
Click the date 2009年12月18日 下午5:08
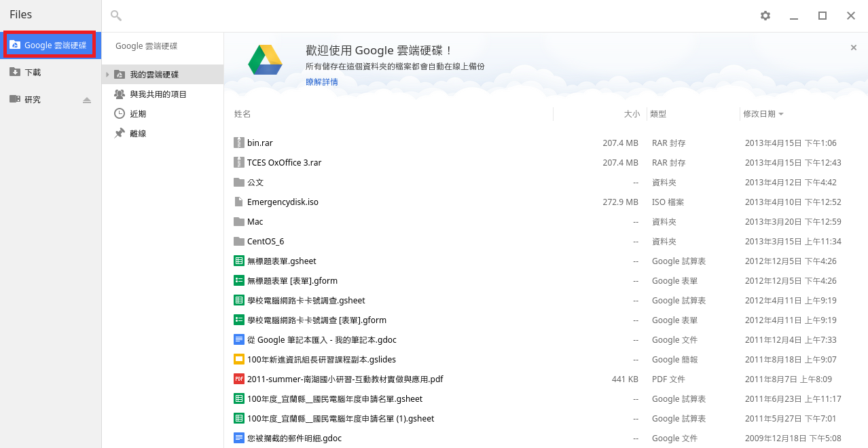pyautogui.click(x=793, y=438)
